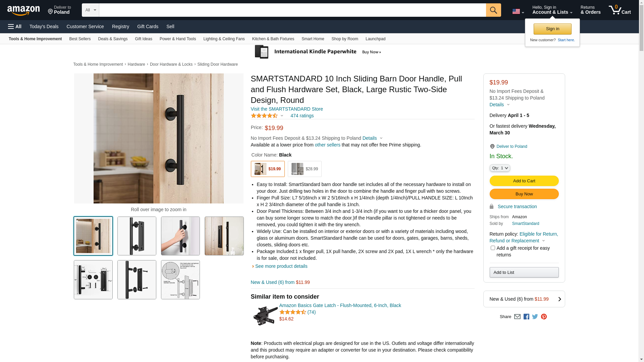Select the $28.99 color variant

[304, 169]
